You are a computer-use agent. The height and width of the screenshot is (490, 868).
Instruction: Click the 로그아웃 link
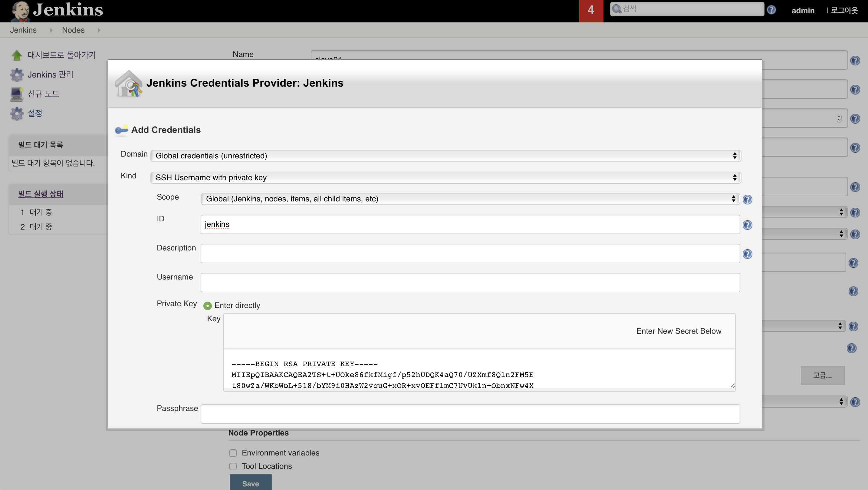tap(844, 11)
